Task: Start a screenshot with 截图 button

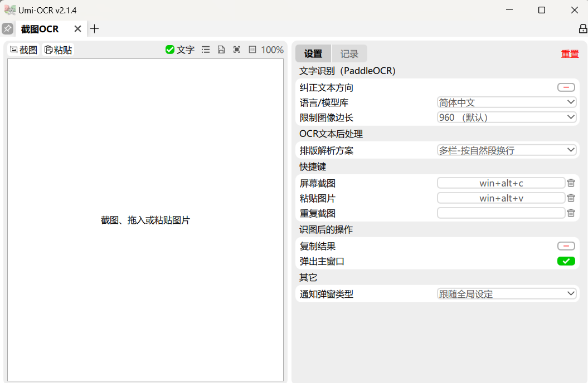Action: pos(23,50)
